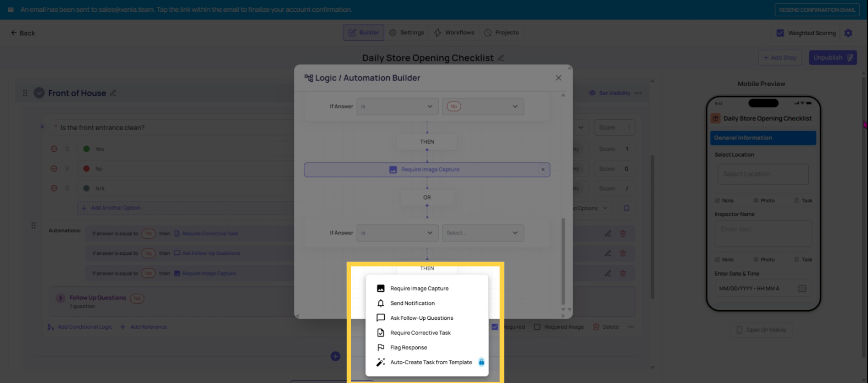The height and width of the screenshot is (383, 868).
Task: Click the blue plus add button
Action: pyautogui.click(x=335, y=356)
